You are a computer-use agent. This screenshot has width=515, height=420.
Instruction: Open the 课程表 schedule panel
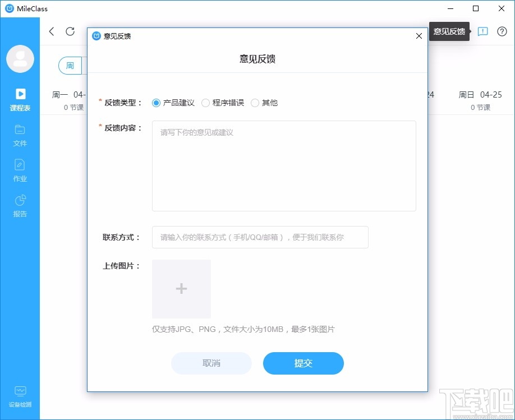tap(20, 101)
